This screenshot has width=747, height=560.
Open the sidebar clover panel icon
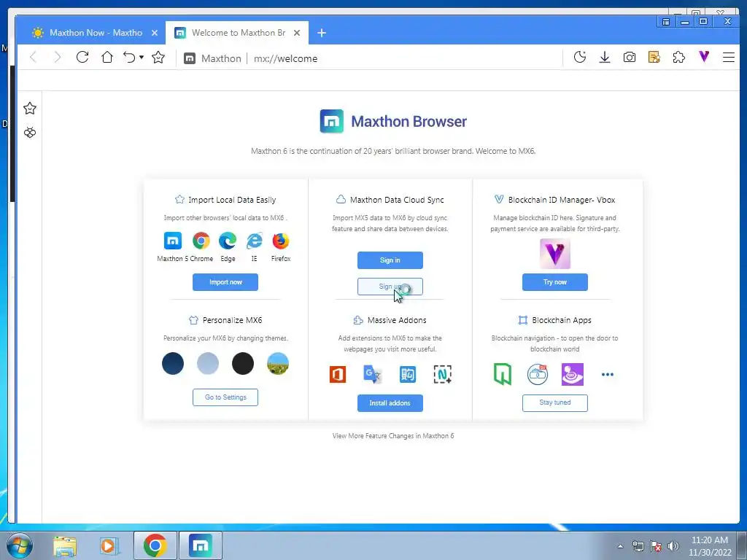coord(29,133)
